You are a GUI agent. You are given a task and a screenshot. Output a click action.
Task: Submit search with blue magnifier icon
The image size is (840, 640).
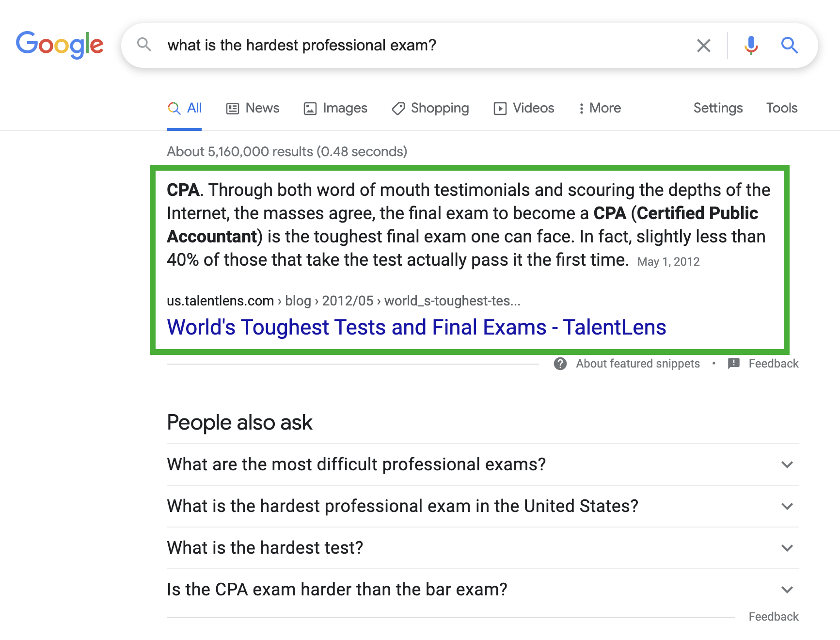point(789,45)
